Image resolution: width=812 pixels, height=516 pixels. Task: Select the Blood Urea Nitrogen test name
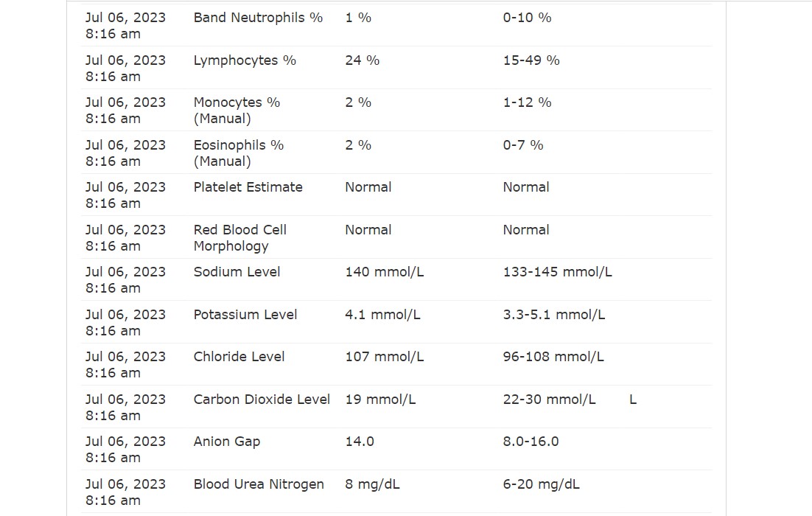pyautogui.click(x=259, y=484)
